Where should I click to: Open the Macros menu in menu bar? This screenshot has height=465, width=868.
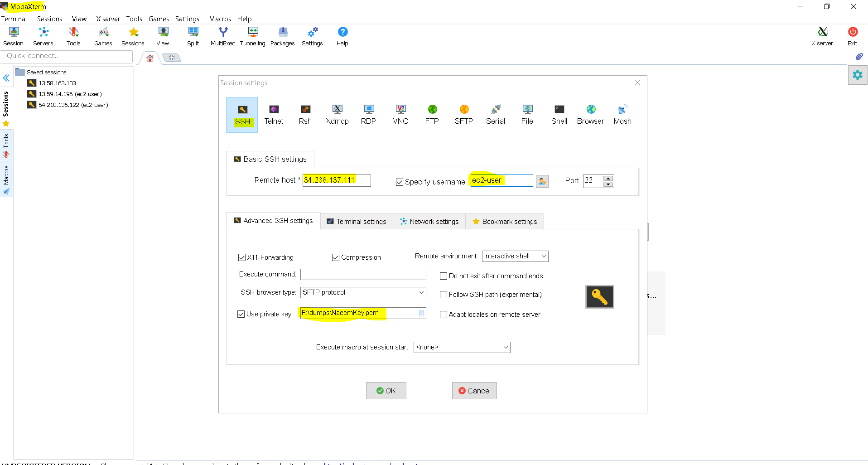coord(220,19)
